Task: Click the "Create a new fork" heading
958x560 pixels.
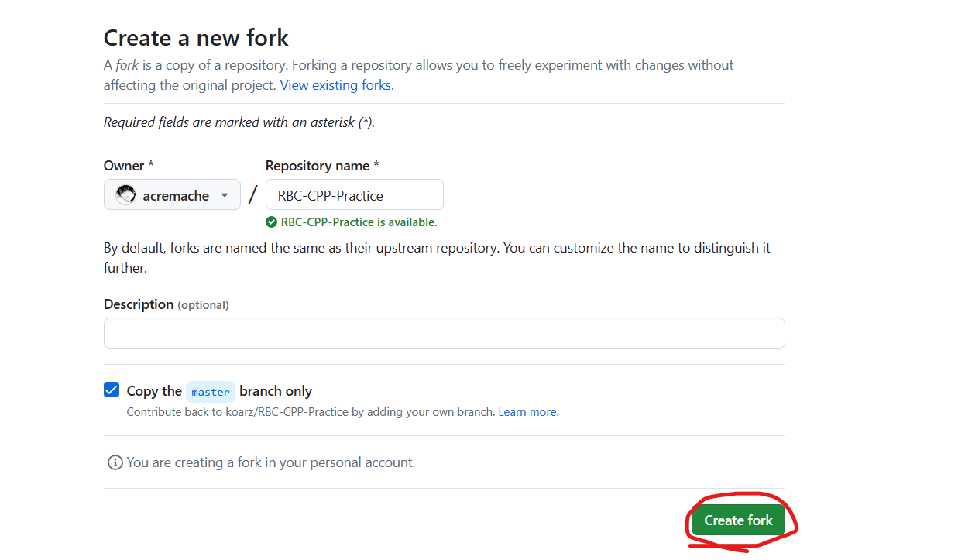Action: tap(196, 37)
